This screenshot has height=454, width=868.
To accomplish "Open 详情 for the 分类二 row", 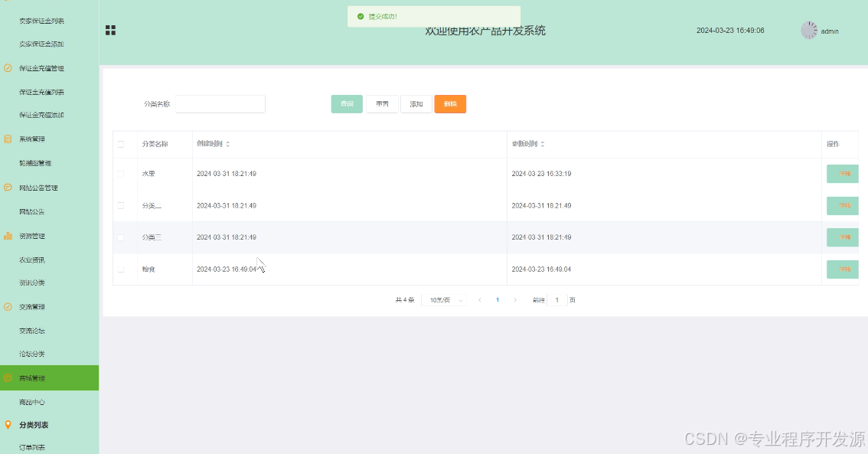I will 843,205.
